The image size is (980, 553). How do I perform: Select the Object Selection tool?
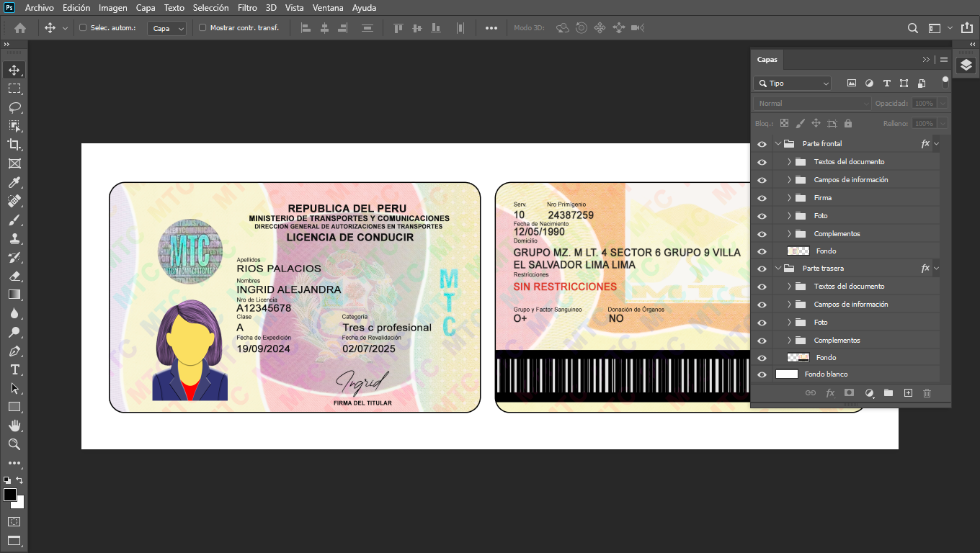point(14,126)
